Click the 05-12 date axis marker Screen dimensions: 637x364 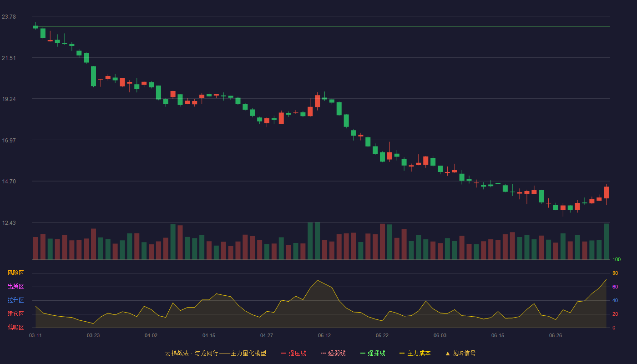pos(324,335)
